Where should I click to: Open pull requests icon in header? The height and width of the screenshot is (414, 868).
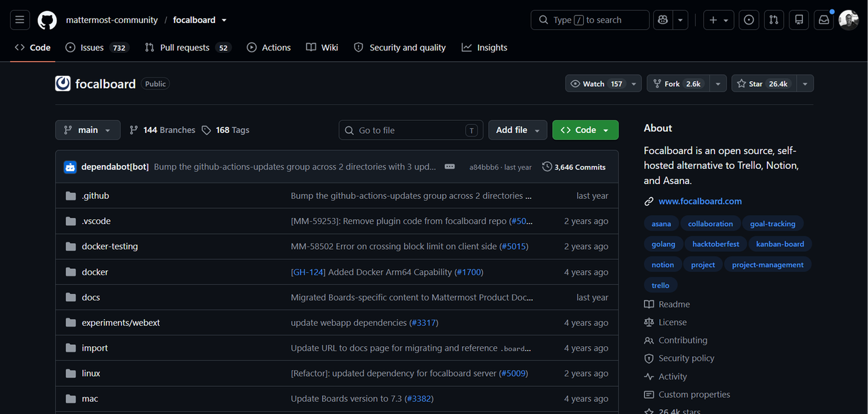[774, 20]
